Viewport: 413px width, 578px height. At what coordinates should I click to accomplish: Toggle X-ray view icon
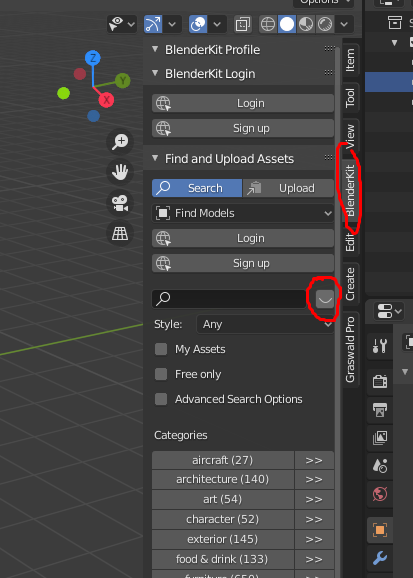tap(243, 24)
